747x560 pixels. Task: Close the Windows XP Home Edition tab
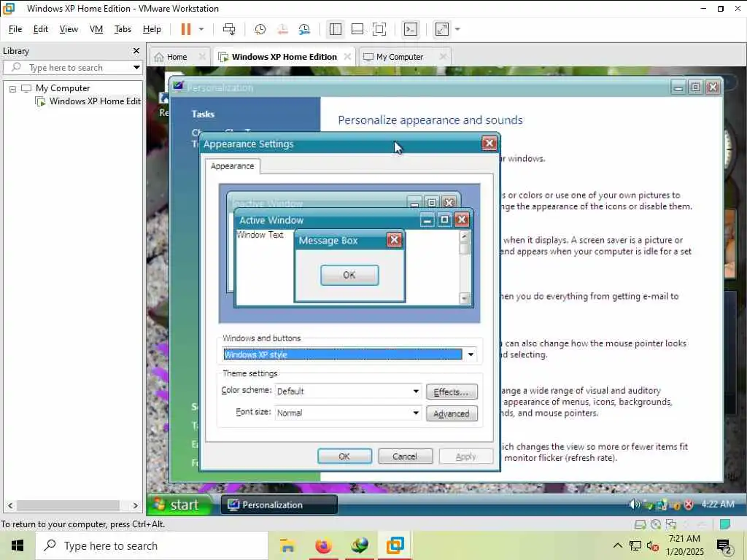click(x=347, y=57)
